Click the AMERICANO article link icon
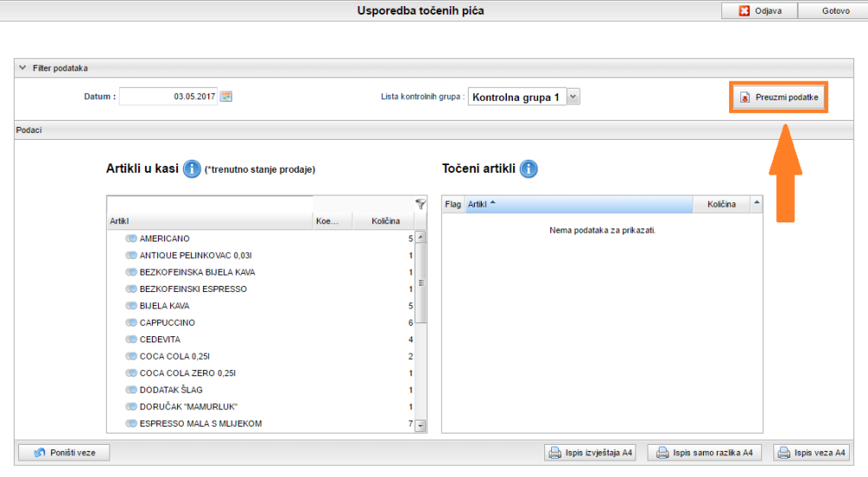This screenshot has width=868, height=477. (131, 238)
